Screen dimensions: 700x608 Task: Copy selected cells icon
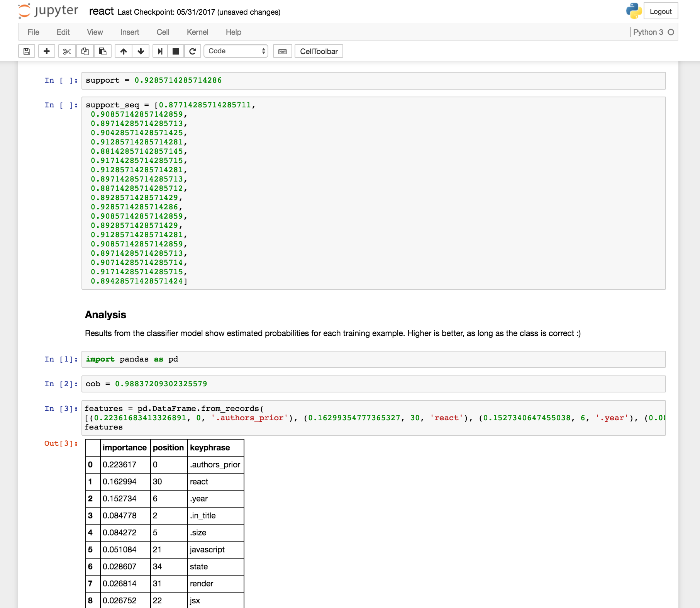tap(85, 51)
